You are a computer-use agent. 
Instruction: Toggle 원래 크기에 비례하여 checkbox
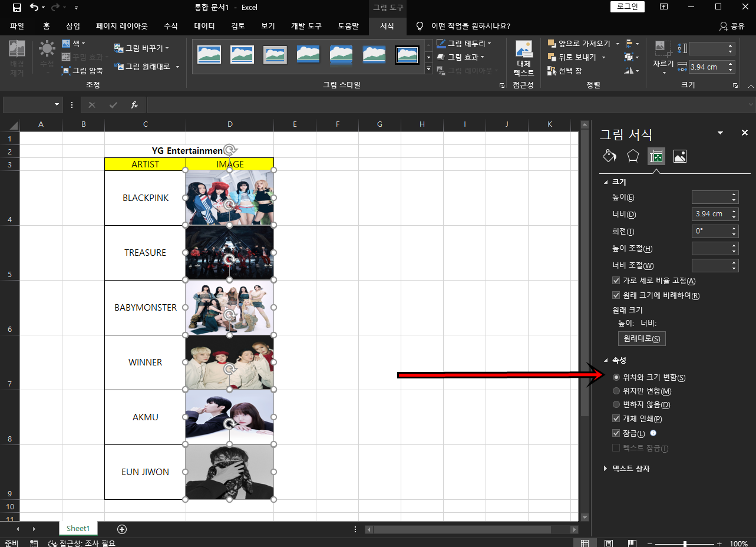pyautogui.click(x=616, y=295)
